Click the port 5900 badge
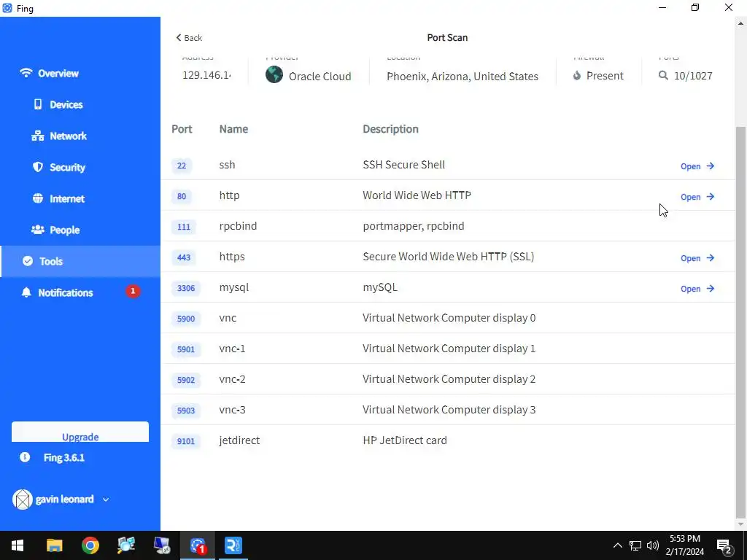Viewport: 747px width, 560px height. [x=186, y=319]
